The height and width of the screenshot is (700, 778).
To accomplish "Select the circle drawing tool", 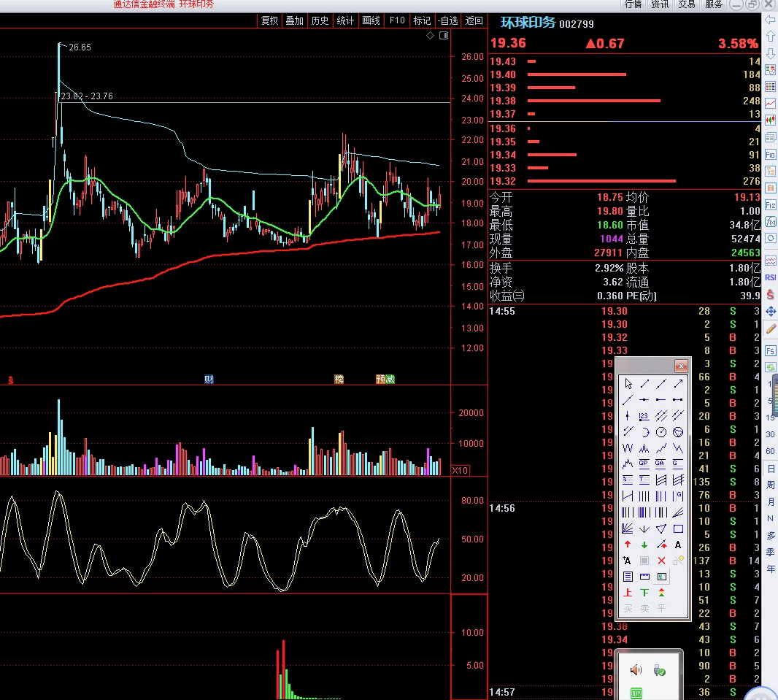I will click(x=661, y=432).
